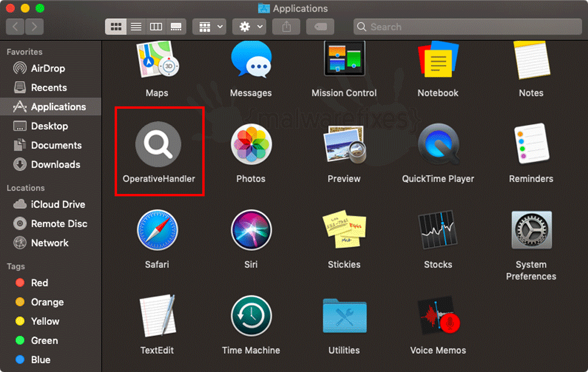Open the Maps application
588x372 pixels.
pyautogui.click(x=157, y=60)
